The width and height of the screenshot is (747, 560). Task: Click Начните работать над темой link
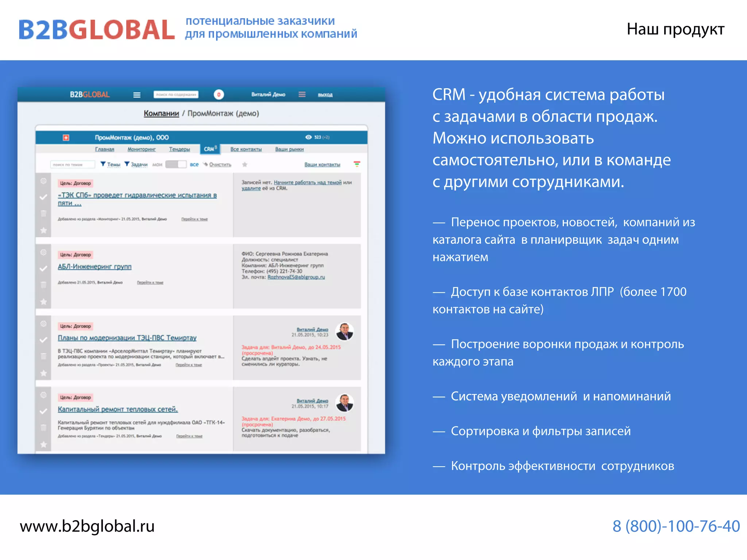pyautogui.click(x=308, y=182)
